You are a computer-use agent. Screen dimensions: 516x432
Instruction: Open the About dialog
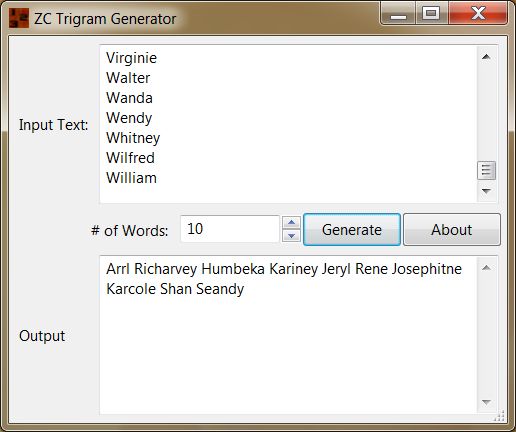[452, 230]
